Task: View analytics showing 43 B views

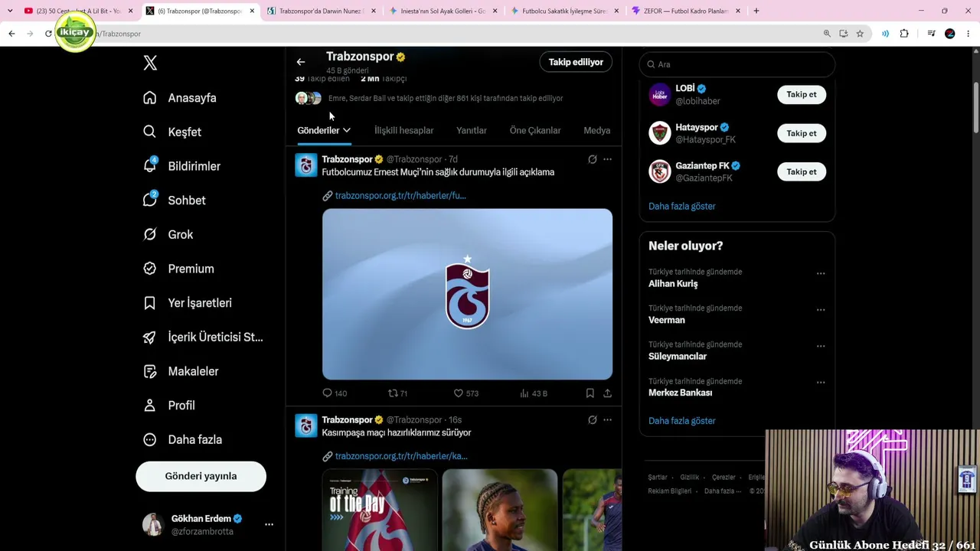Action: click(x=533, y=393)
